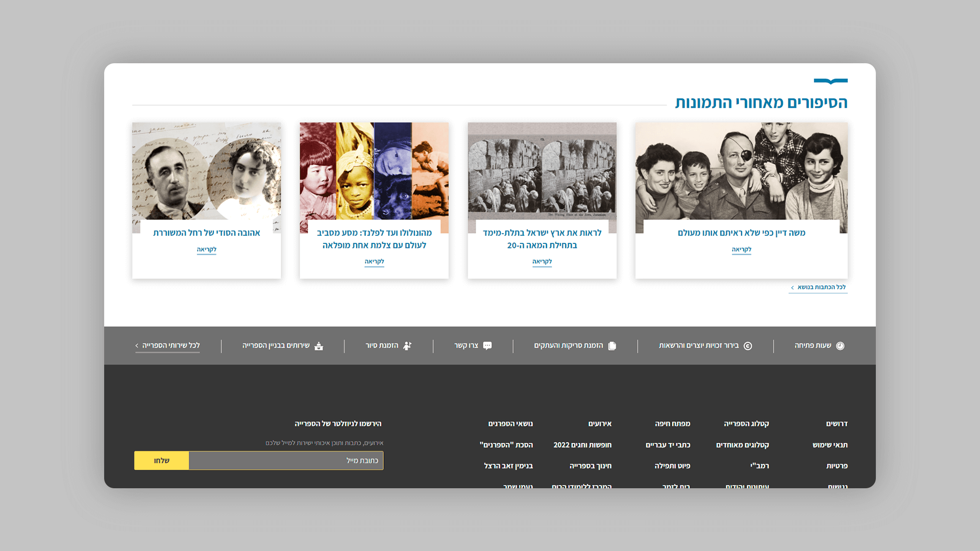Select תנאי שימוש in the footer
Viewport: 980px width, 551px height.
click(x=830, y=445)
